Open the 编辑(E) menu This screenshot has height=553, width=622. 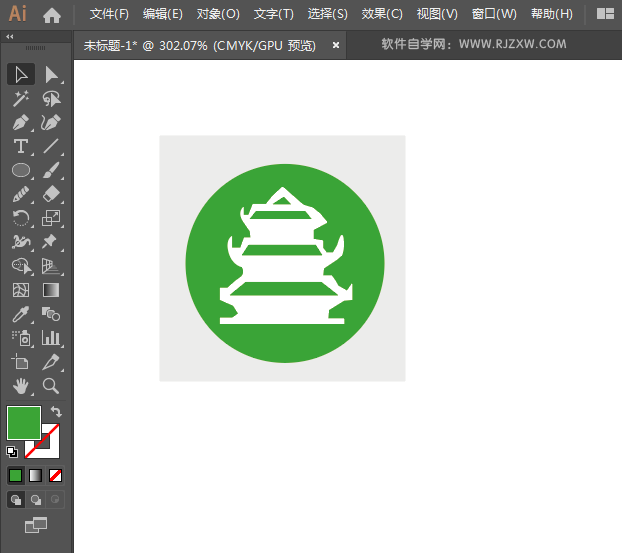pos(163,14)
